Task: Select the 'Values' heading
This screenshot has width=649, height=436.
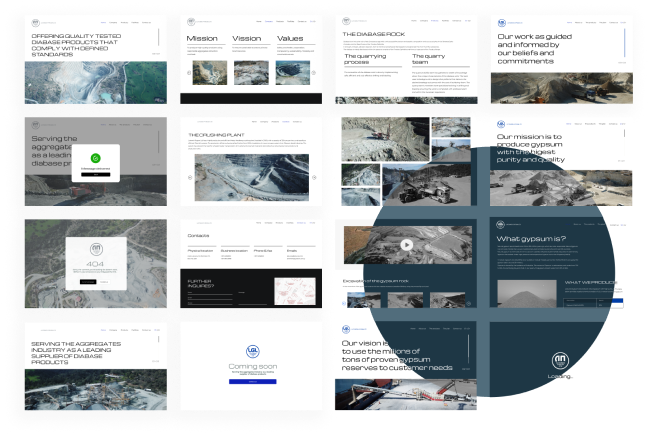Action: pos(290,39)
